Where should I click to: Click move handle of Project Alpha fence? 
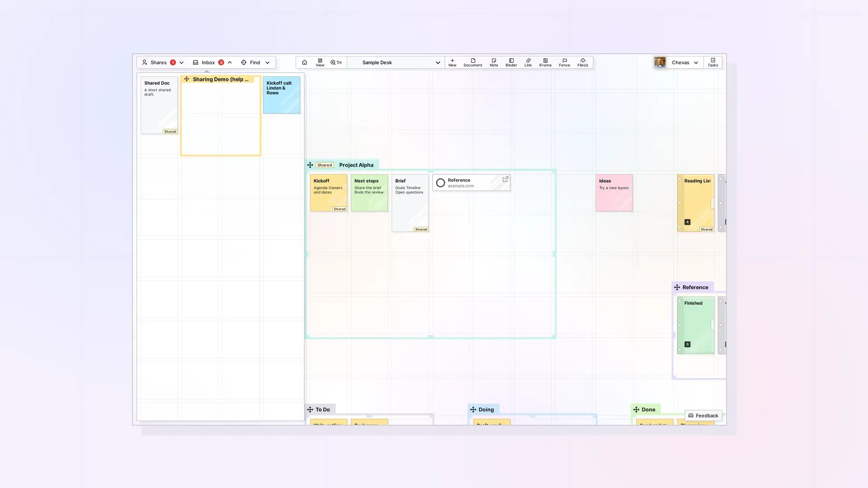click(x=310, y=165)
